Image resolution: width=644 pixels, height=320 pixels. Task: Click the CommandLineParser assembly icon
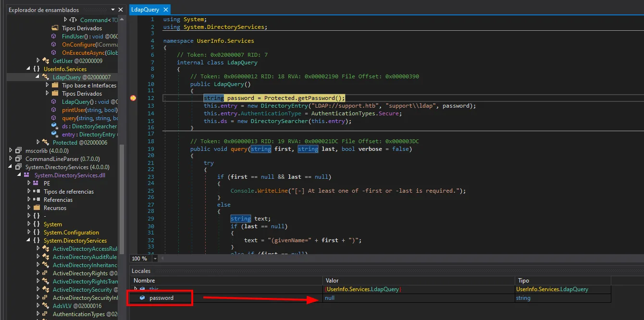coord(18,159)
